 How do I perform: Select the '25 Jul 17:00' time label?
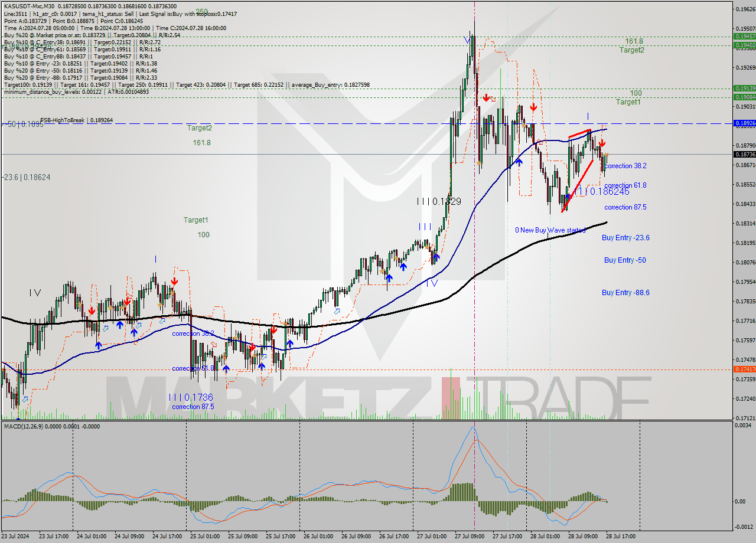(281, 537)
